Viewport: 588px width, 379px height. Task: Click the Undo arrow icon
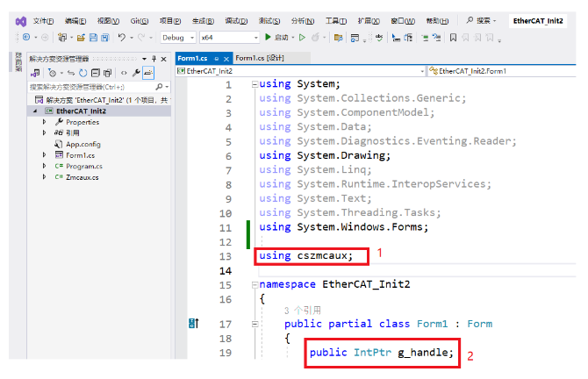pos(121,37)
